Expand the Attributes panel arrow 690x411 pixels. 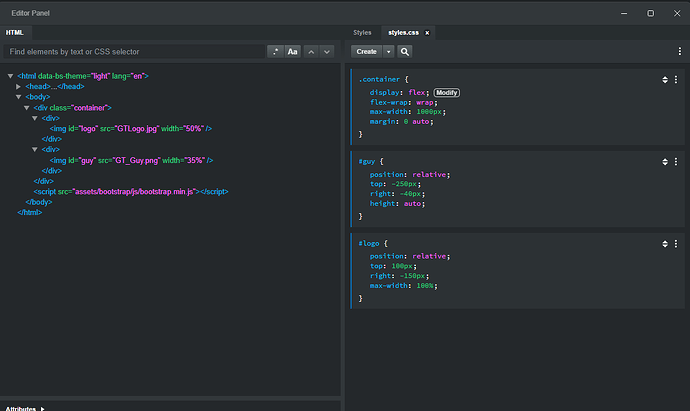[43, 409]
